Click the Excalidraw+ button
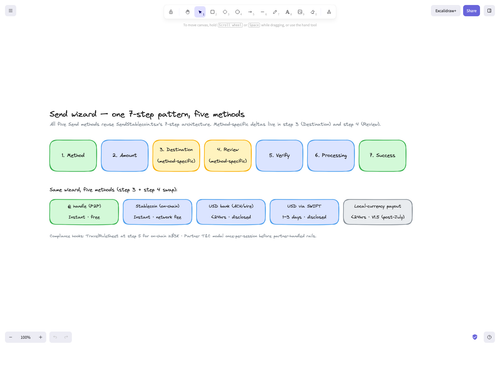500x375 pixels. (446, 11)
